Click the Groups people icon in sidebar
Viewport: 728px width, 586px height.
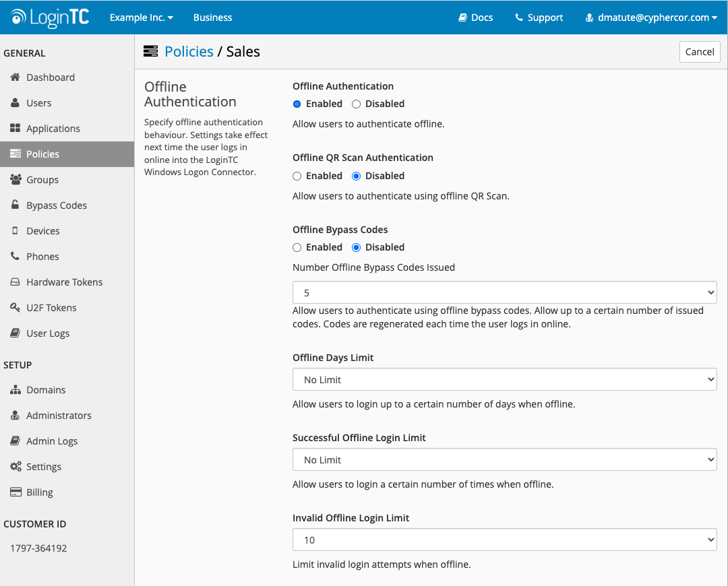(15, 180)
